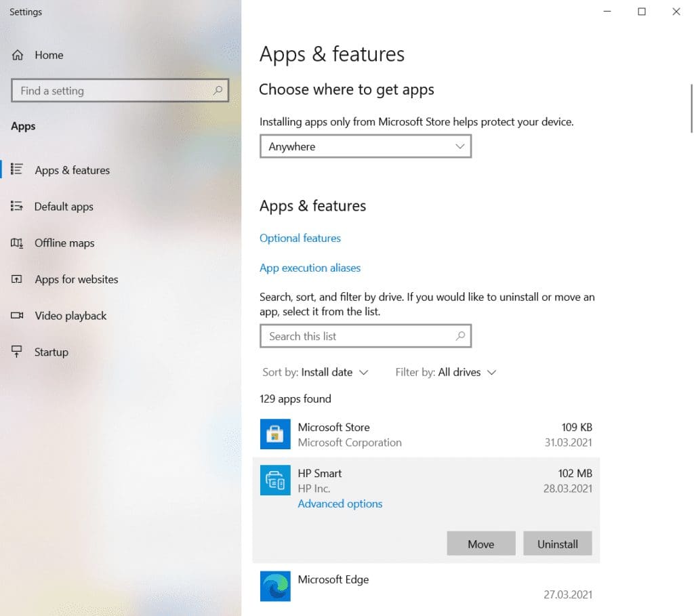This screenshot has height=616, width=694.
Task: Click the Microsoft Store app icon
Action: tap(275, 434)
